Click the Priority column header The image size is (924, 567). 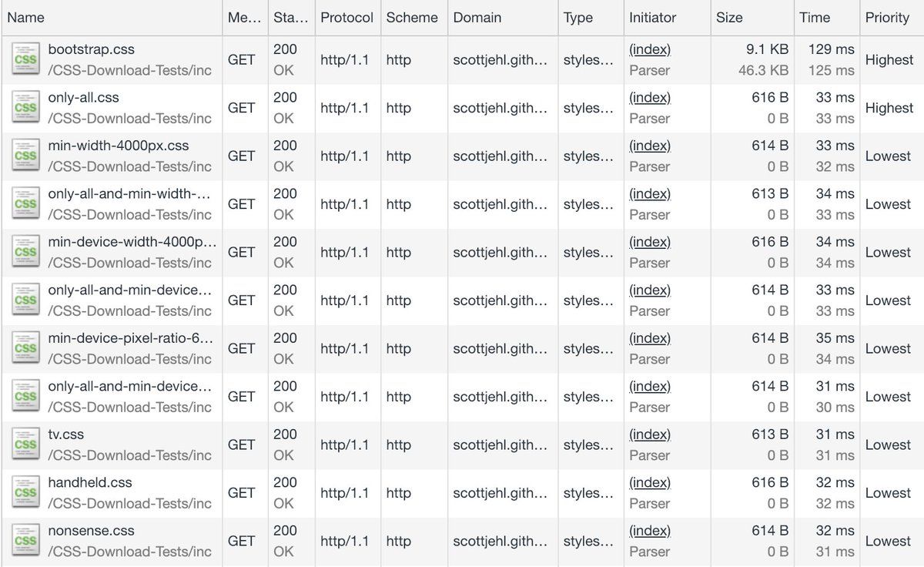click(x=887, y=18)
